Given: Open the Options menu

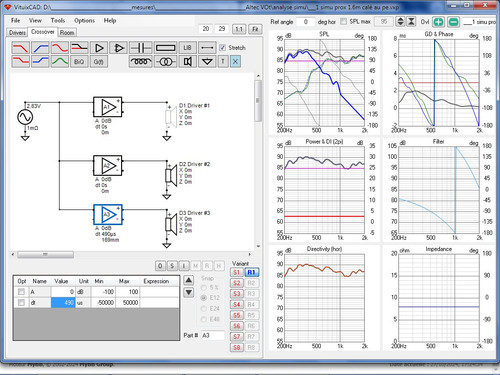Looking at the screenshot, I should (84, 20).
